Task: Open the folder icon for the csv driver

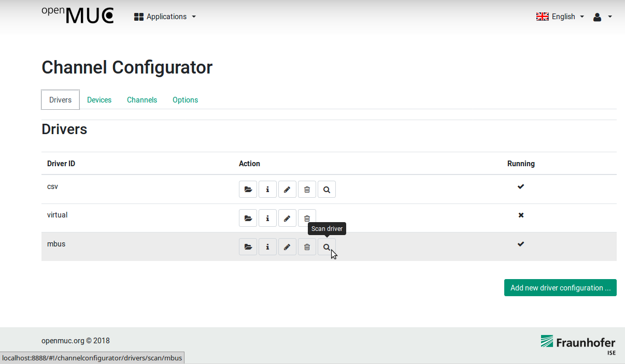Action: tap(248, 189)
